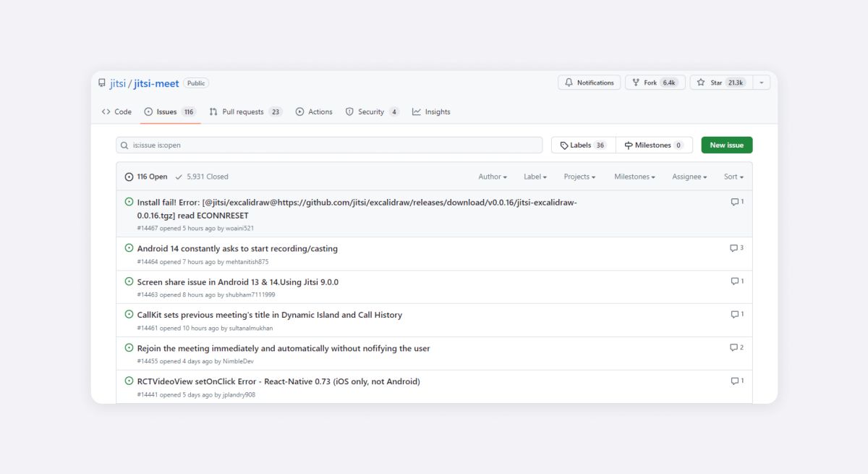
Task: Click the star icon to star repository
Action: pos(701,83)
